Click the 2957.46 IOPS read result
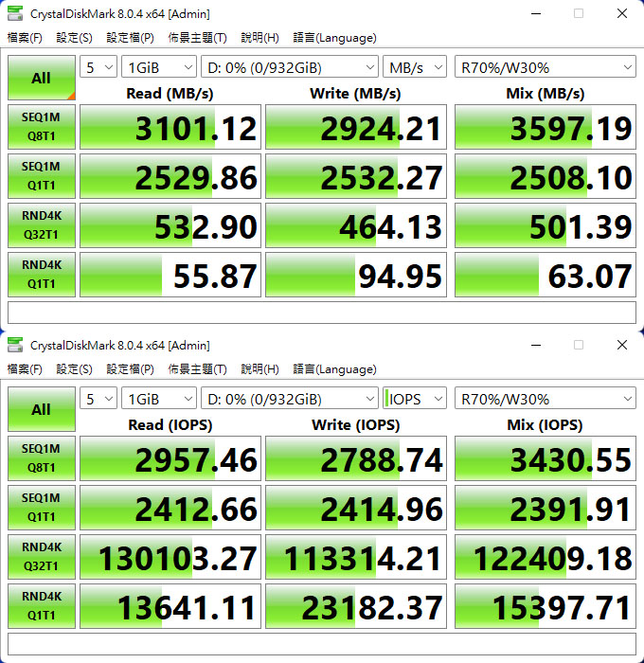 coord(170,458)
